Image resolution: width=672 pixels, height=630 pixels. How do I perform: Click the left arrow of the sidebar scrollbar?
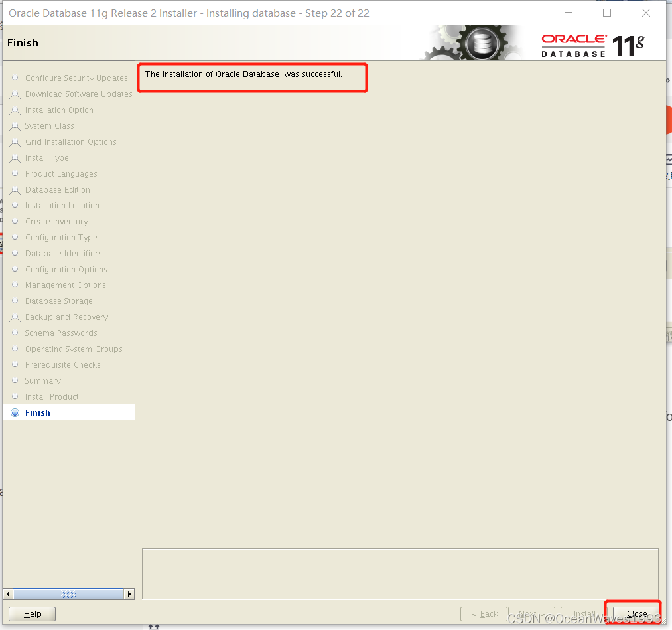coord(7,594)
